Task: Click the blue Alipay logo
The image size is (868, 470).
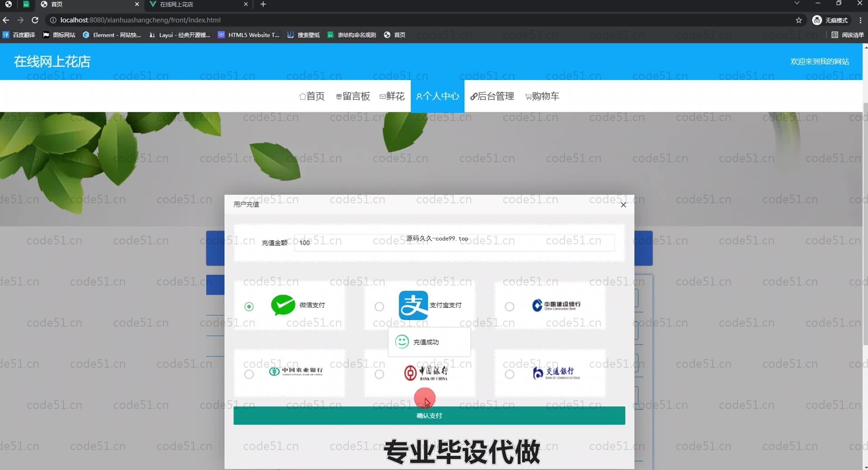Action: click(x=413, y=305)
